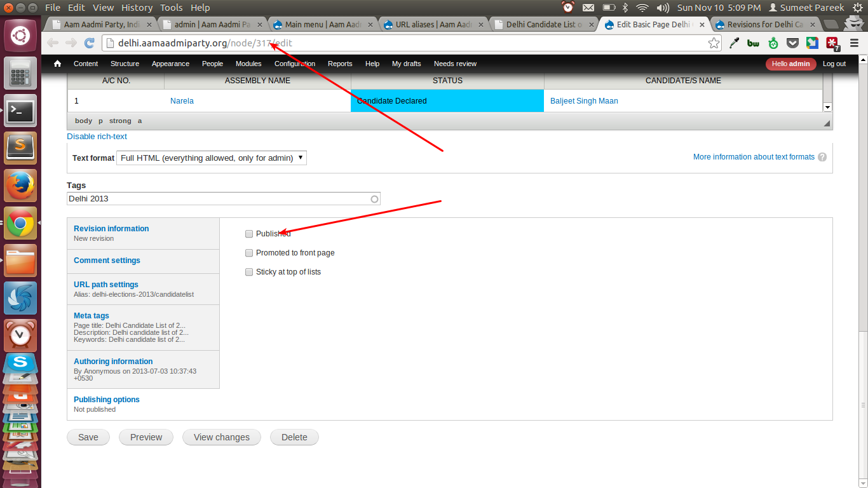Viewport: 868px width, 488px height.
Task: Switch to 'Main menu' browser tab
Action: point(323,25)
